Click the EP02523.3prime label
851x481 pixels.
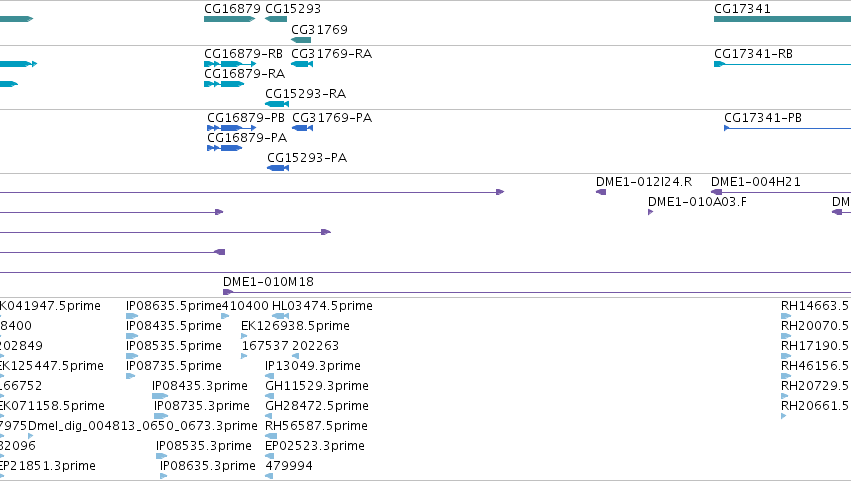315,446
